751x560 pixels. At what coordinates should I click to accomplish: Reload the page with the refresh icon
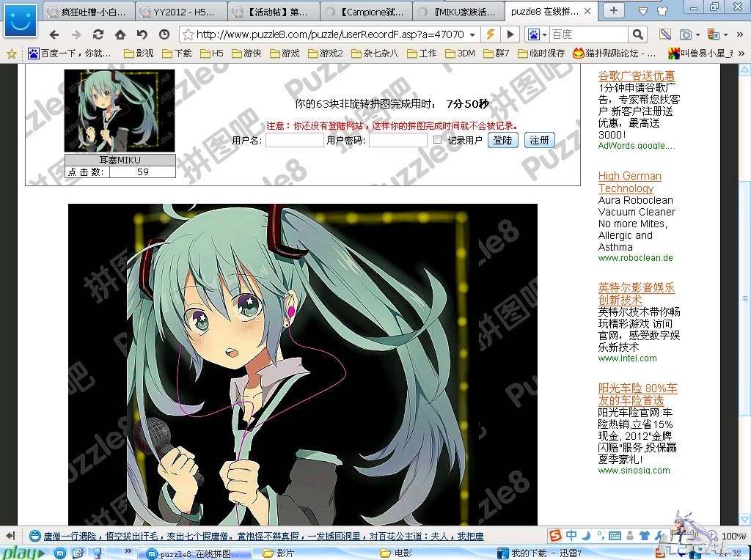click(98, 34)
